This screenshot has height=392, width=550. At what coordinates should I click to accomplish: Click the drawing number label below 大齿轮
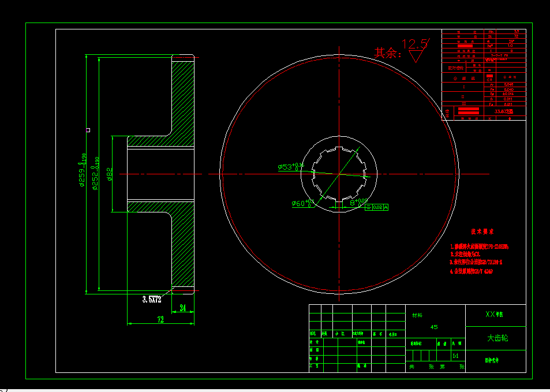tap(492, 361)
